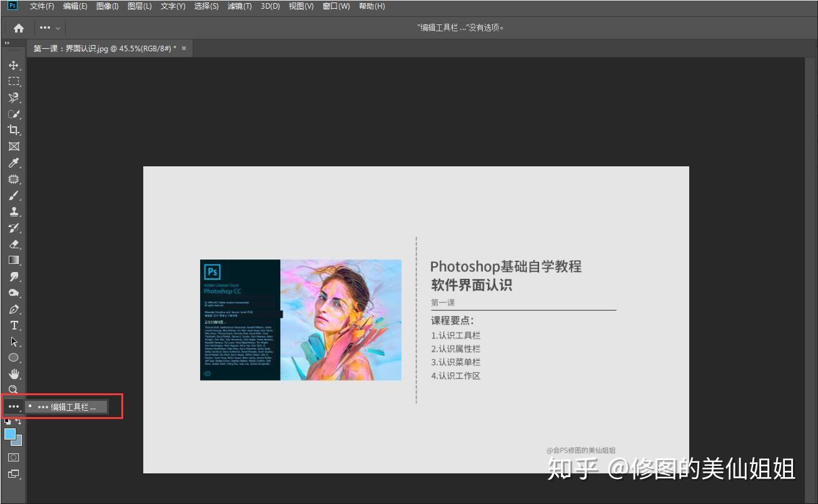
Task: Select the Clone Stamp tool
Action: point(13,211)
